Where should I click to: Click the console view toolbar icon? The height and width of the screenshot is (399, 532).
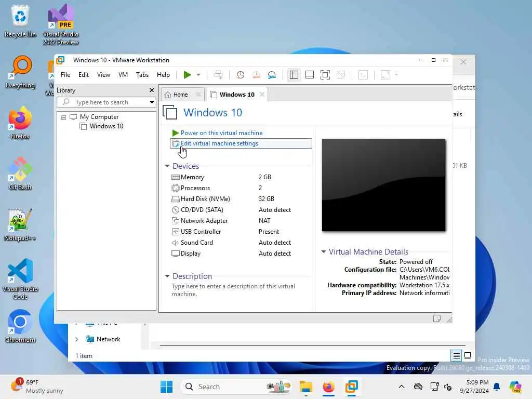pos(363,75)
